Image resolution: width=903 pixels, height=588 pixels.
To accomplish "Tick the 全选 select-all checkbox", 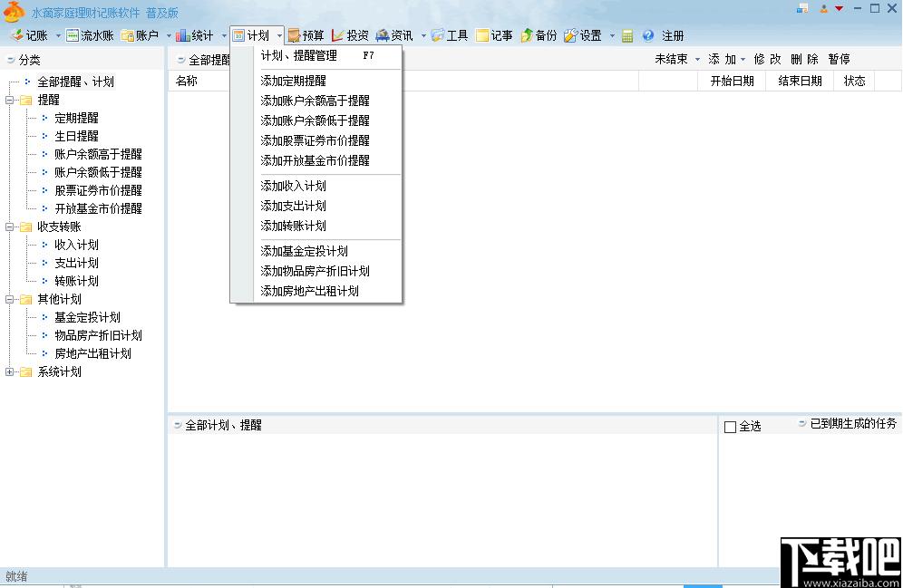I will pos(730,427).
